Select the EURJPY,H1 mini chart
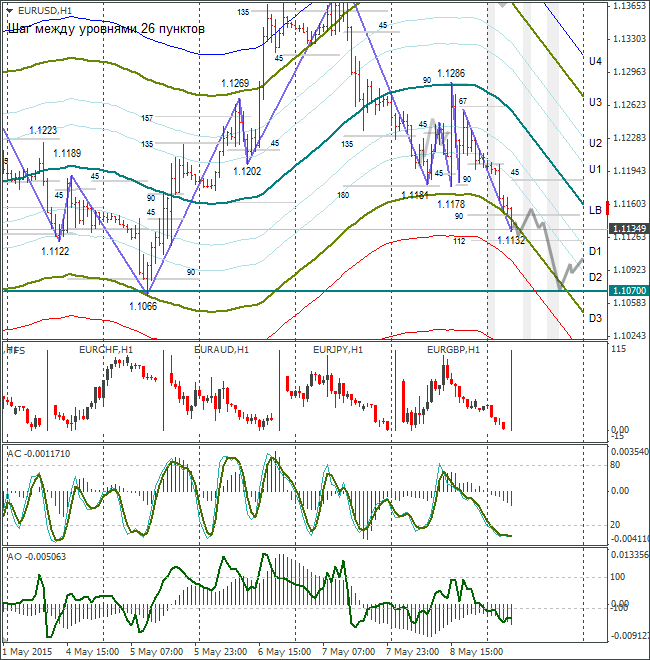 click(x=338, y=389)
